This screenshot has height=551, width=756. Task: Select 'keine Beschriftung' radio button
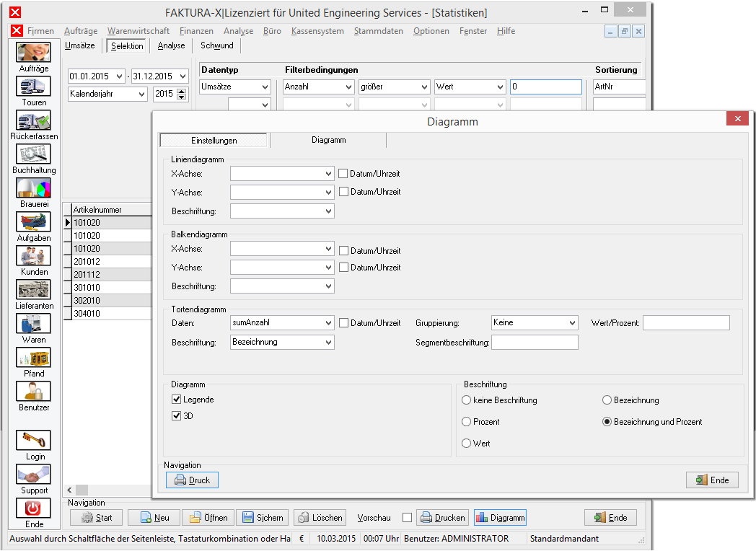tap(466, 400)
